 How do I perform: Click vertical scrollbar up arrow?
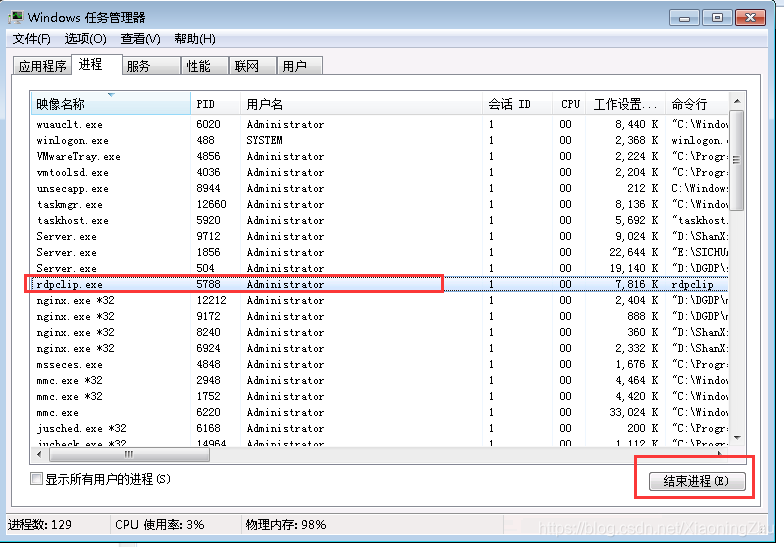737,102
